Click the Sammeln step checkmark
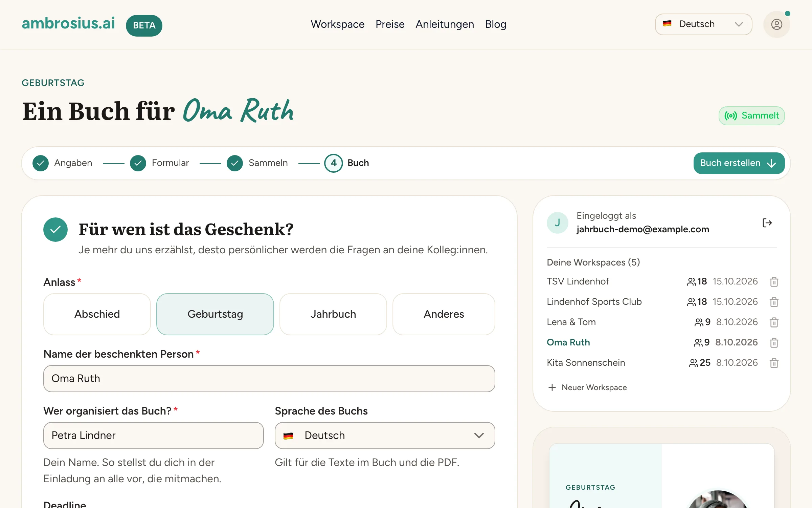The image size is (812, 508). (x=235, y=163)
